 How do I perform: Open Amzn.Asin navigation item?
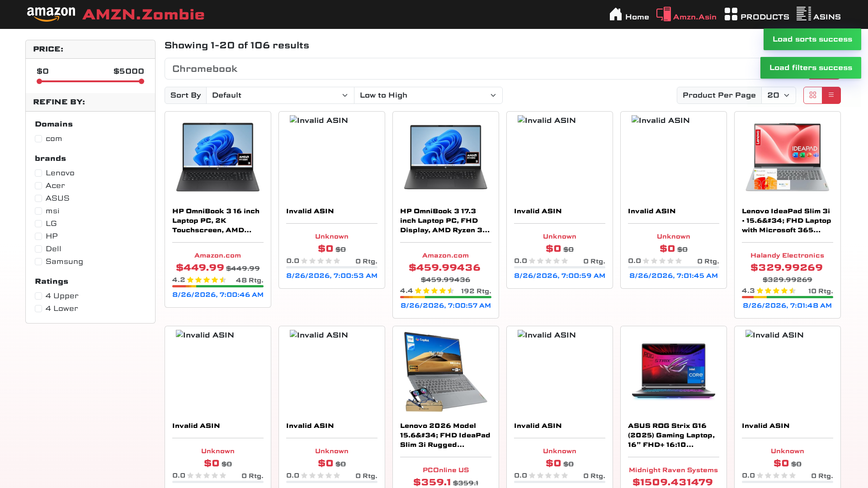point(694,17)
